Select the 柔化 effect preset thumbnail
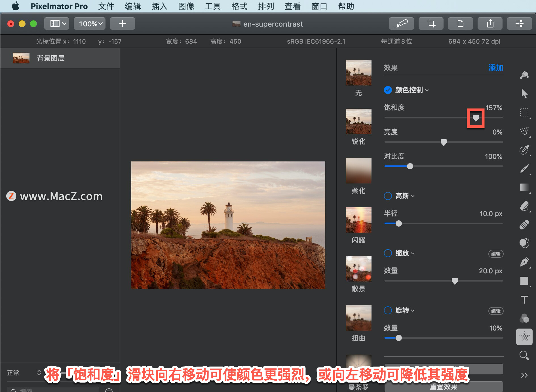536x392 pixels. pos(358,171)
